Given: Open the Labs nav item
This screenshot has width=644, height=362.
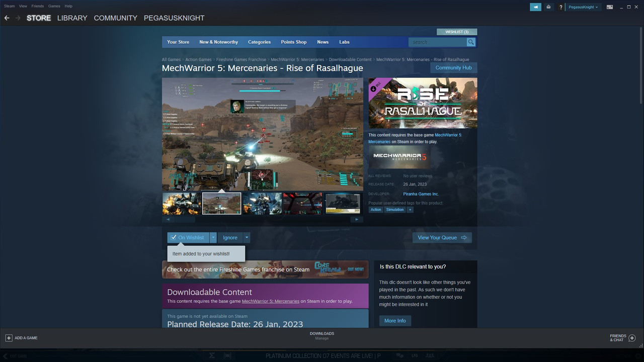Looking at the screenshot, I should [344, 42].
